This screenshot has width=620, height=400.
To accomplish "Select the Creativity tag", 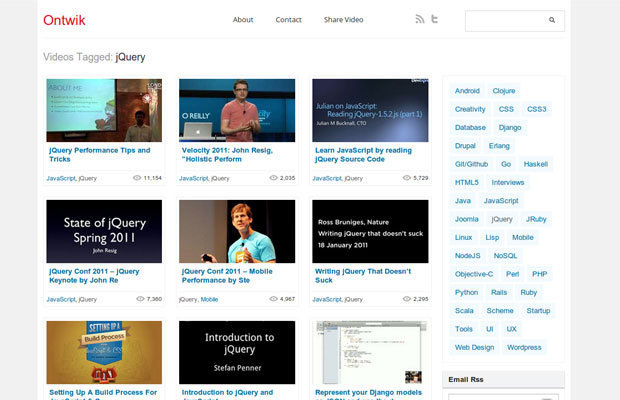I will click(470, 109).
